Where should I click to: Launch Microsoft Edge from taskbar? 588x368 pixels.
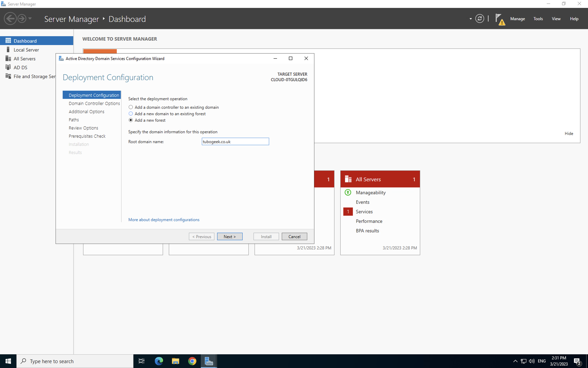159,361
